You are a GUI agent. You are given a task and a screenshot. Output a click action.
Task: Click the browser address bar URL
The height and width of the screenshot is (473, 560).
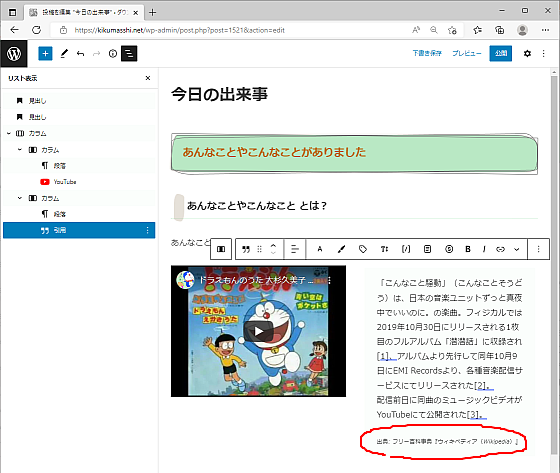180,30
